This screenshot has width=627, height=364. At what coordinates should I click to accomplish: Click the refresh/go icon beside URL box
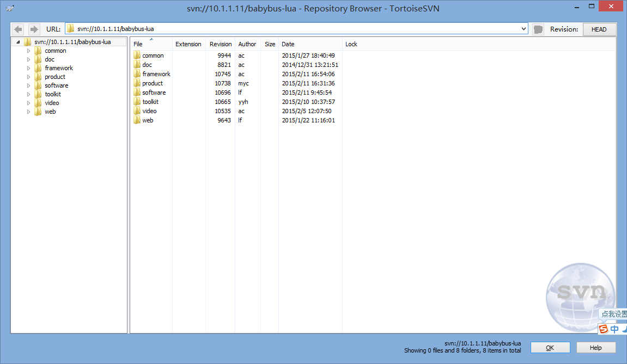pyautogui.click(x=538, y=29)
